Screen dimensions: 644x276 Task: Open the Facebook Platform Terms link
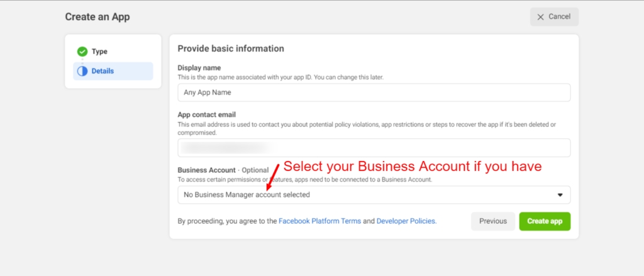click(x=319, y=221)
